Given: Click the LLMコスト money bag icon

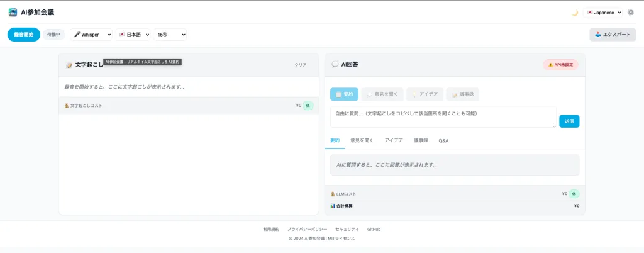Looking at the screenshot, I should click(333, 194).
